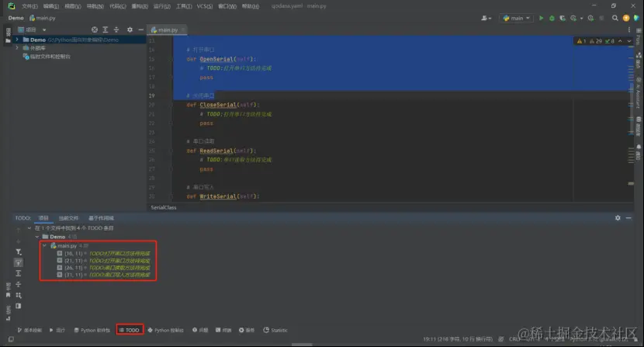Jump to the next highlighted error arrow
The height and width of the screenshot is (347, 644).
628,41
